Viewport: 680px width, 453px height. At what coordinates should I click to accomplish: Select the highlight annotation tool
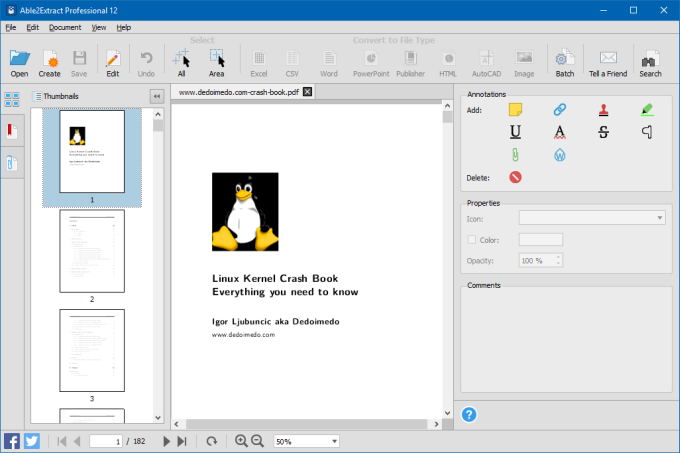648,110
